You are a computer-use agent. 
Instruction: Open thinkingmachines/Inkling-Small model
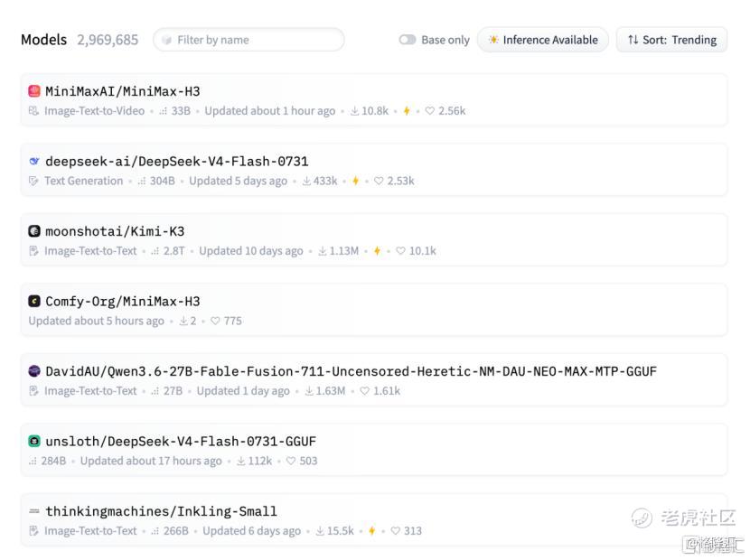pos(161,511)
